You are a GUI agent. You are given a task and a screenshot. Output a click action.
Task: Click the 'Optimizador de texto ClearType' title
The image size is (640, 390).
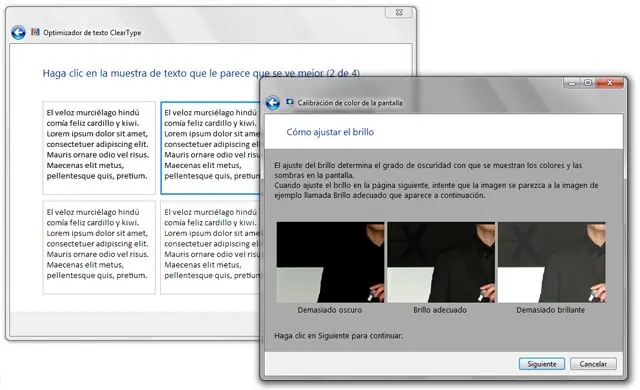tap(92, 33)
